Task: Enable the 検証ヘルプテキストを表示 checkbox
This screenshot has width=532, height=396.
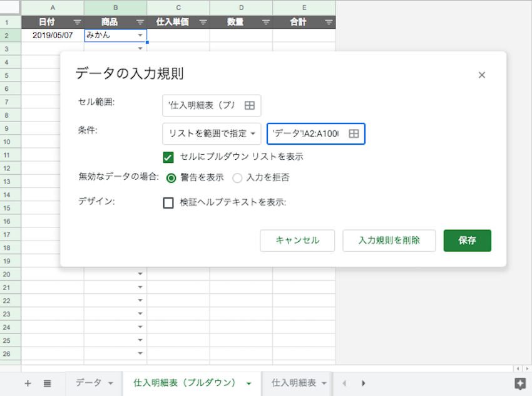Action: click(x=168, y=202)
